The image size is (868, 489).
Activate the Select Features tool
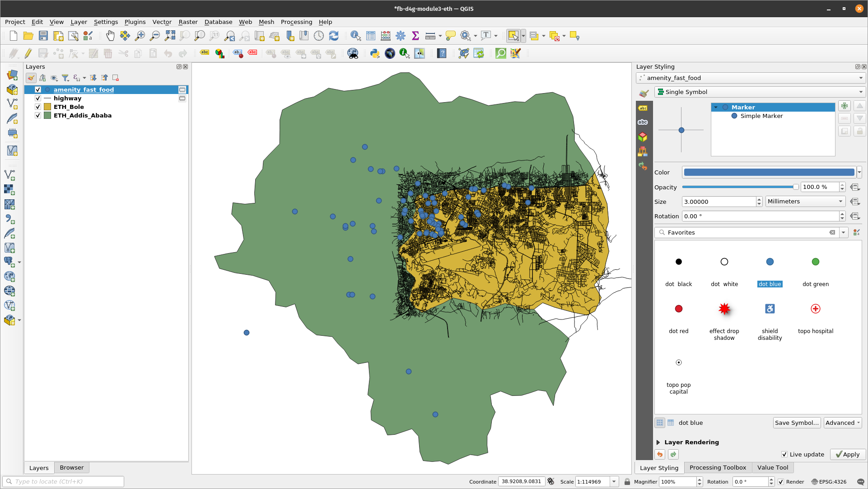point(512,36)
